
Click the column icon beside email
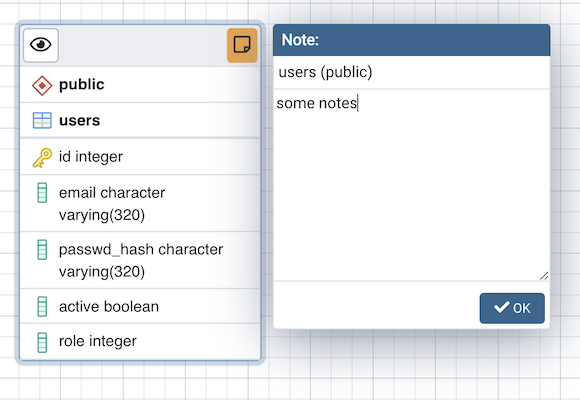pyautogui.click(x=42, y=193)
